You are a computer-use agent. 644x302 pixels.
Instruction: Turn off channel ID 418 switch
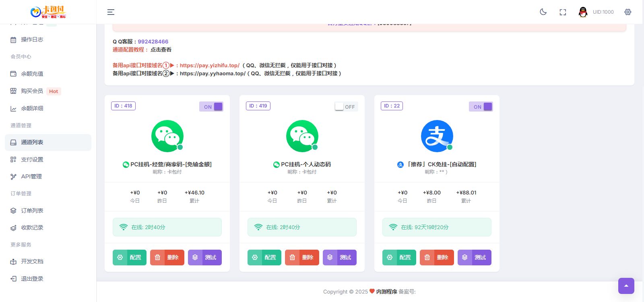pyautogui.click(x=211, y=107)
